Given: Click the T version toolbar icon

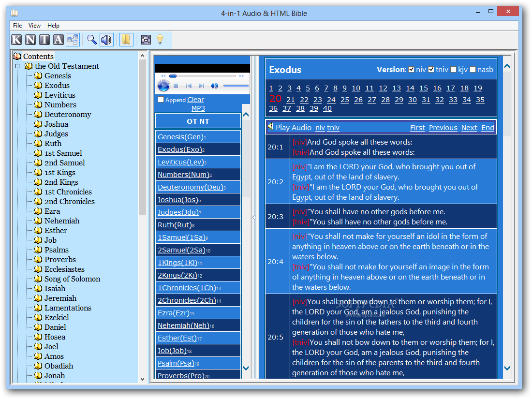Looking at the screenshot, I should pyautogui.click(x=44, y=40).
